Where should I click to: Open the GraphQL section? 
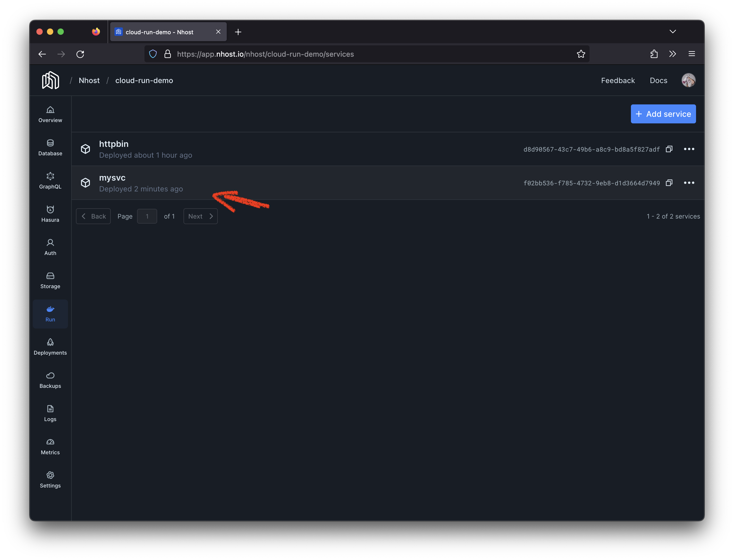tap(50, 181)
